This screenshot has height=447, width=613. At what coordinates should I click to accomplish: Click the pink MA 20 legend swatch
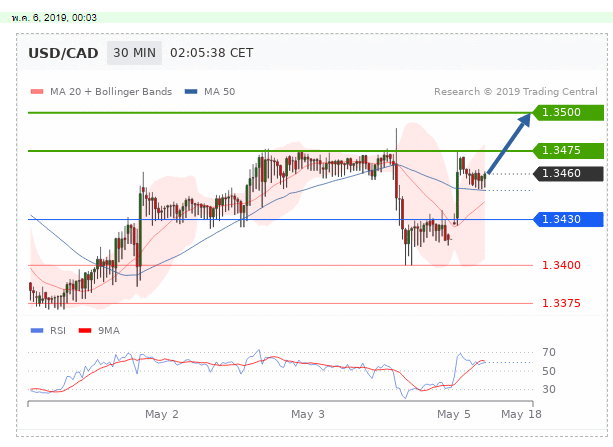pos(37,92)
